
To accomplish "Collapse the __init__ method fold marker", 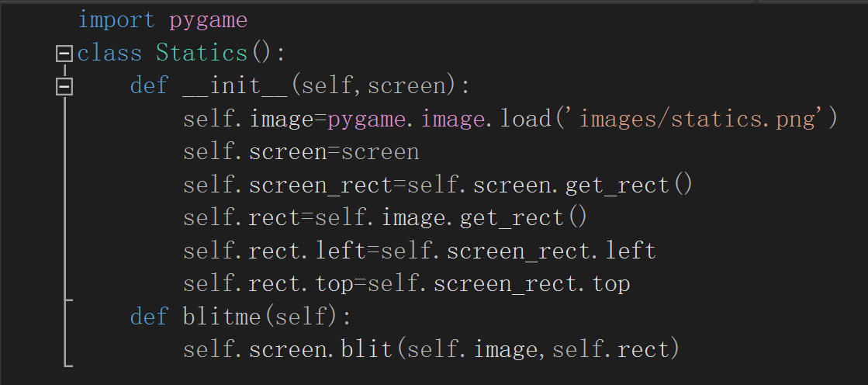I will pos(64,86).
